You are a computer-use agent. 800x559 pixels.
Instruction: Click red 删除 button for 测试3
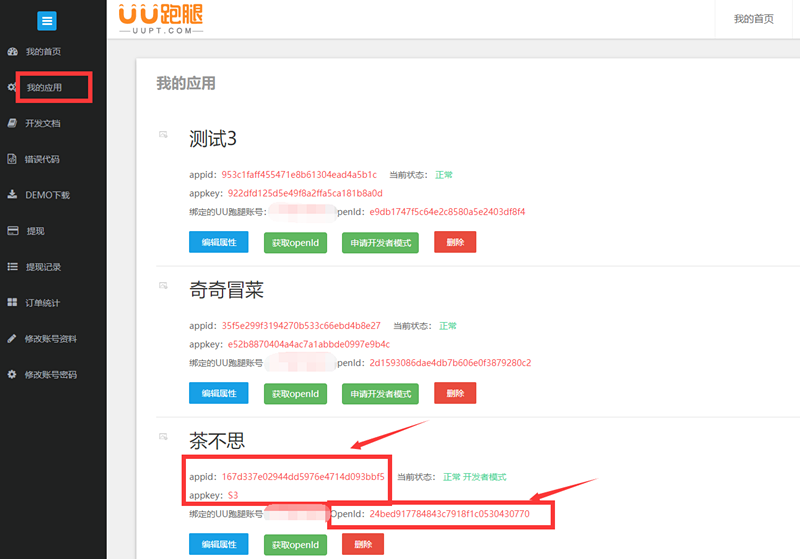click(x=455, y=242)
